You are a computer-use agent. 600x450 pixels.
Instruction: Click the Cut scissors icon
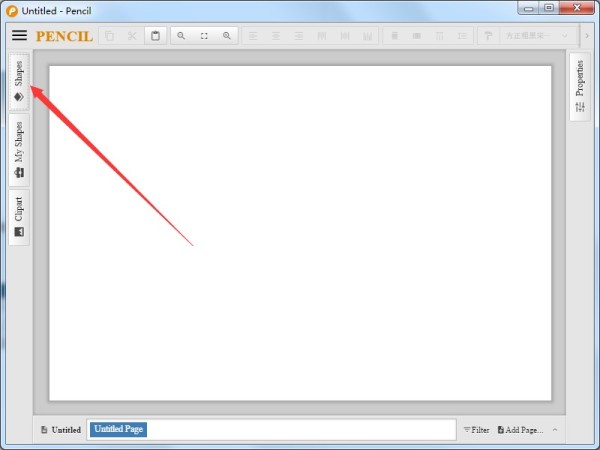[x=132, y=36]
